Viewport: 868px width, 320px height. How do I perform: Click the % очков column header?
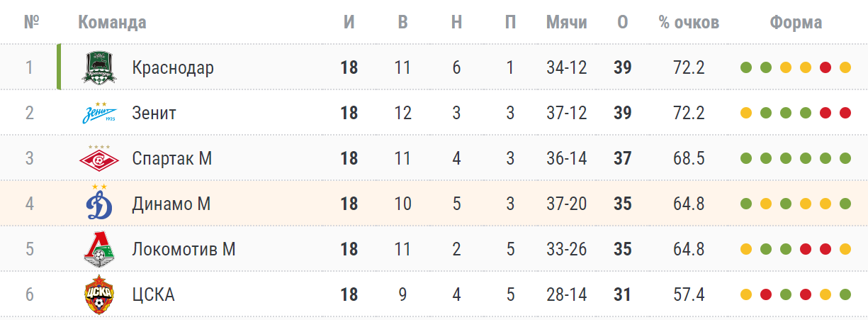coord(689,22)
